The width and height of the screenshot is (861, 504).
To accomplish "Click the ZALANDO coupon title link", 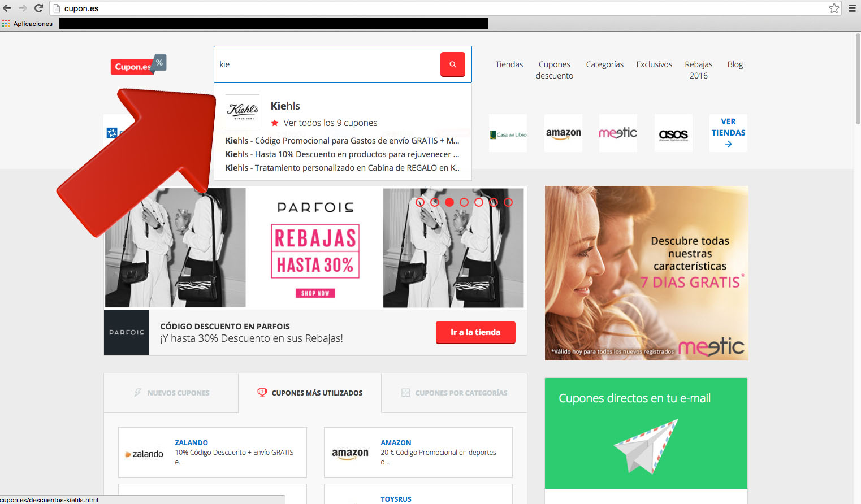I will click(x=191, y=442).
